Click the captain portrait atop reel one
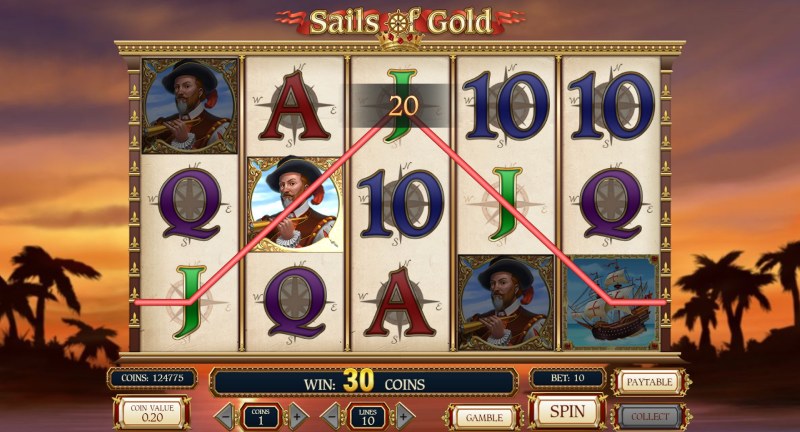 (x=190, y=106)
